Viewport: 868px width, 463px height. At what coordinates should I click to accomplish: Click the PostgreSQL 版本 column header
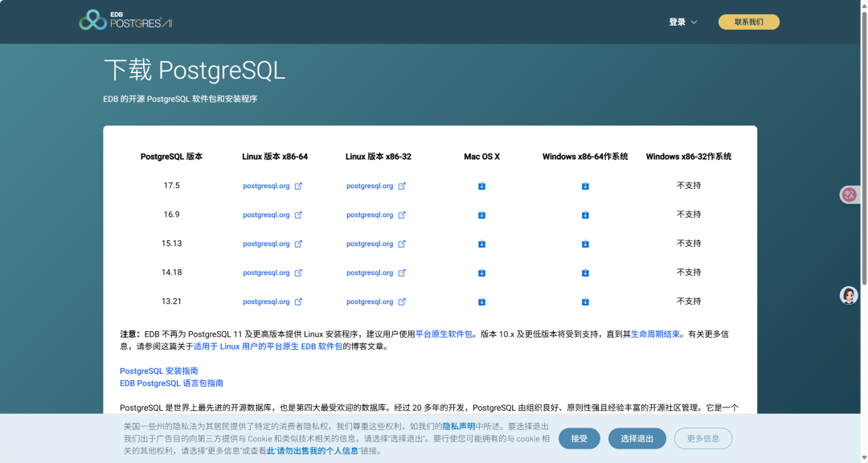point(172,157)
